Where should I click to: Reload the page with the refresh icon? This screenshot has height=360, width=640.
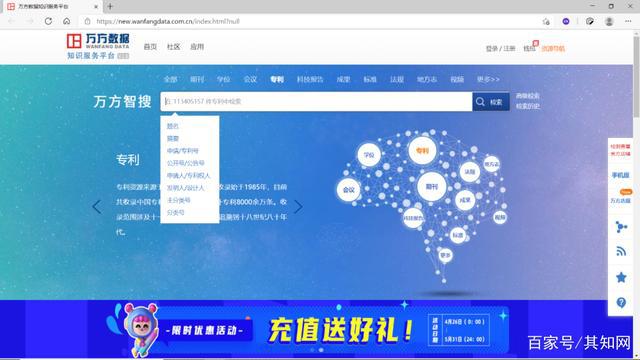(x=48, y=21)
